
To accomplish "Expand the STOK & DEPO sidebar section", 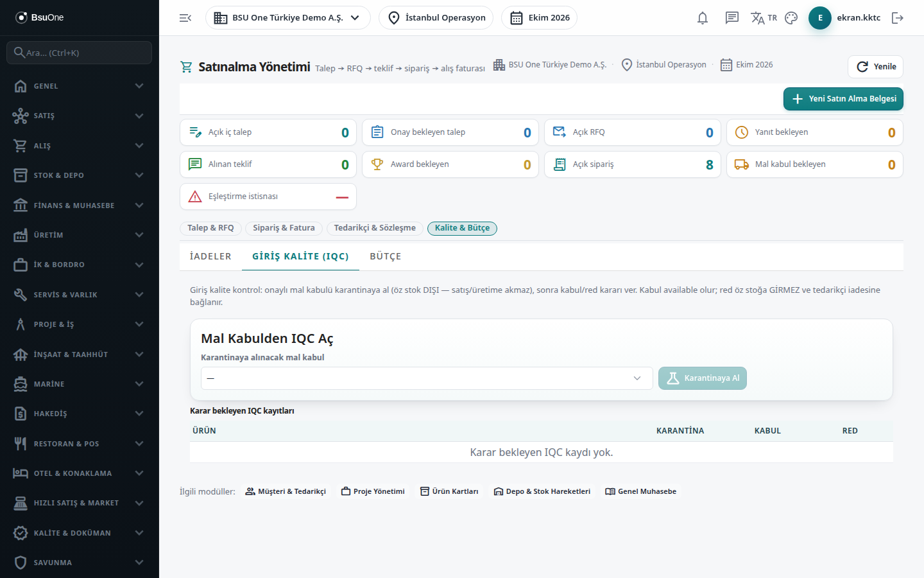I will coord(80,175).
